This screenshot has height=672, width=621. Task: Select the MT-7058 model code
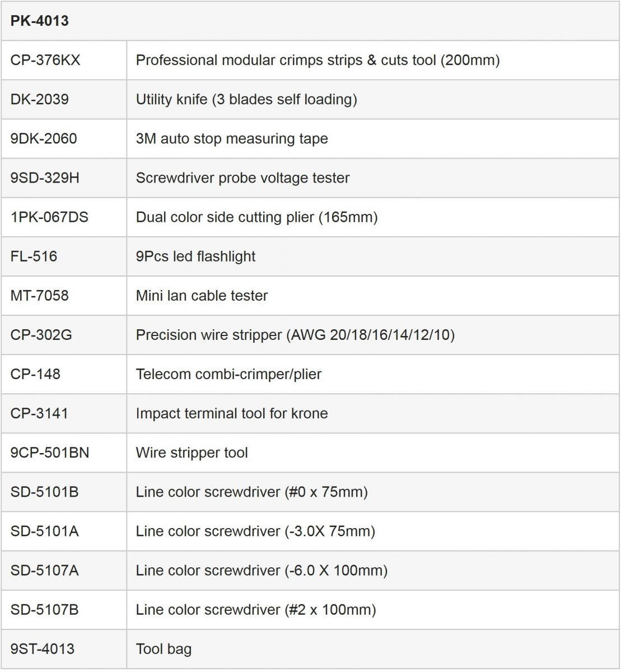click(39, 296)
